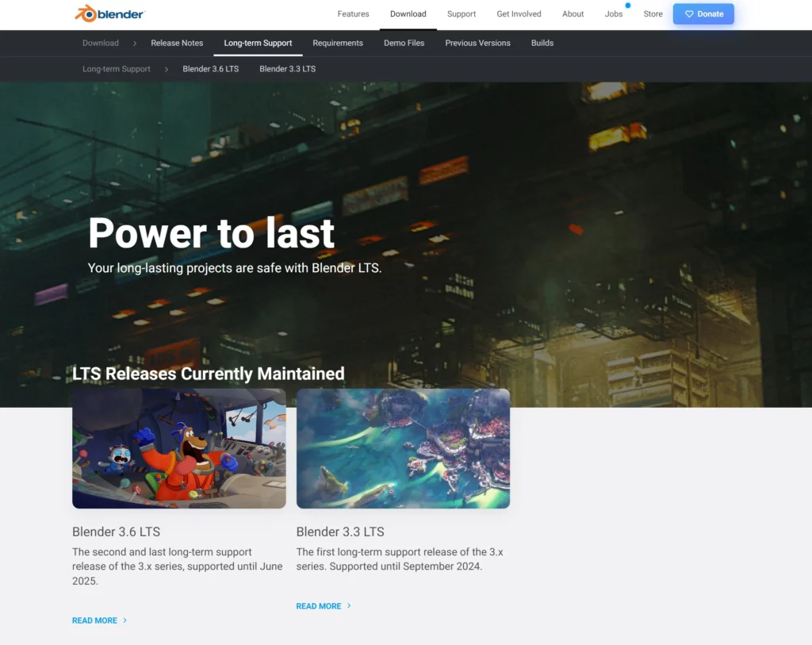Click chevron beside READ MORE for 3.3 LTS
Image resolution: width=812 pixels, height=645 pixels.
tap(349, 605)
